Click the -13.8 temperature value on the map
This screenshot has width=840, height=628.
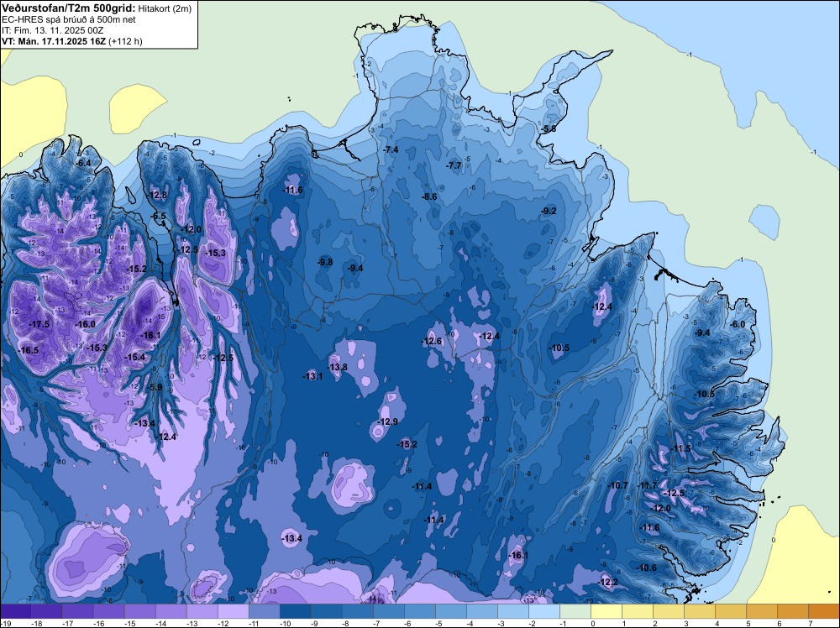(338, 367)
